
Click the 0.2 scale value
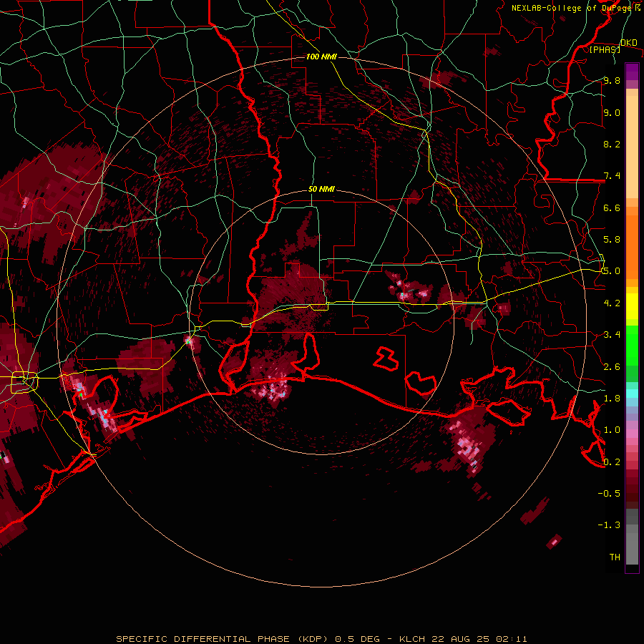click(x=612, y=462)
